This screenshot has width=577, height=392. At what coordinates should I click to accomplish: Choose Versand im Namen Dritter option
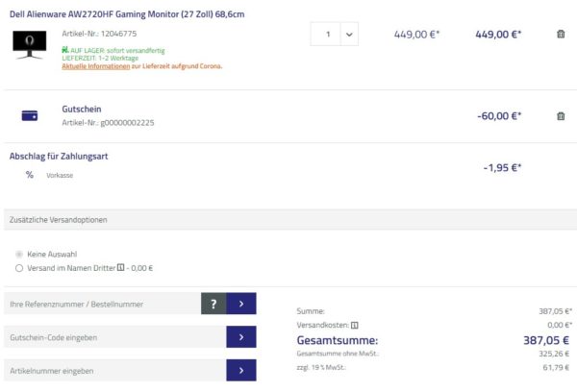click(19, 268)
